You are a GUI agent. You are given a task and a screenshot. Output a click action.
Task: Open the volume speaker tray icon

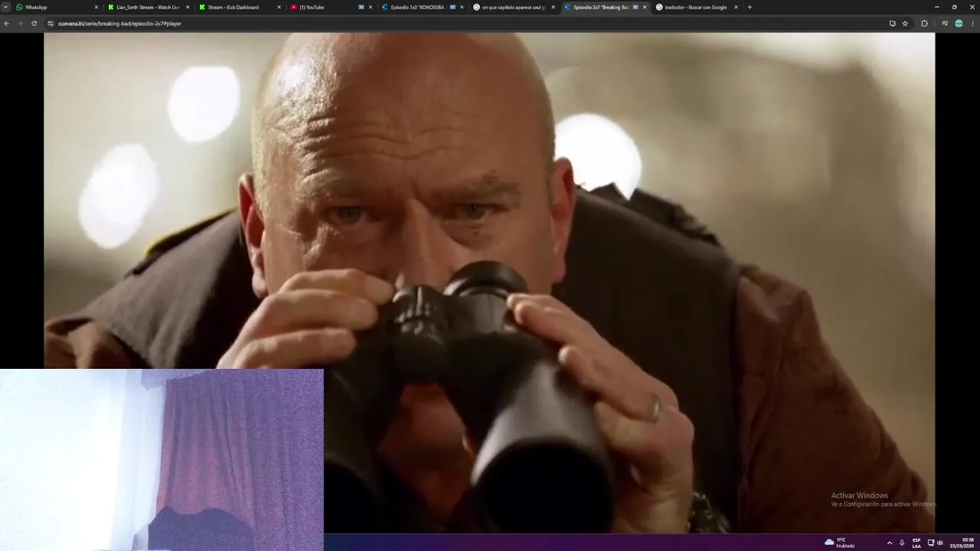[x=940, y=543]
